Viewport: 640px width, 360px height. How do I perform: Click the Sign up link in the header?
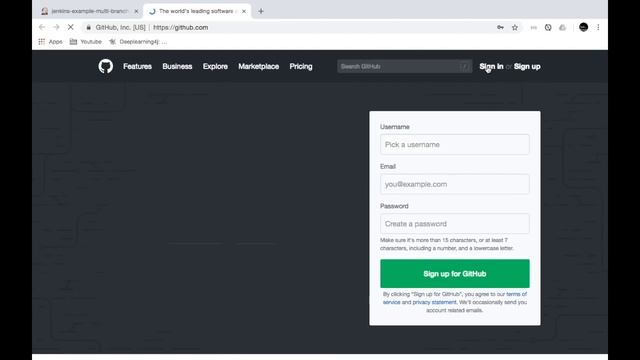tap(527, 67)
